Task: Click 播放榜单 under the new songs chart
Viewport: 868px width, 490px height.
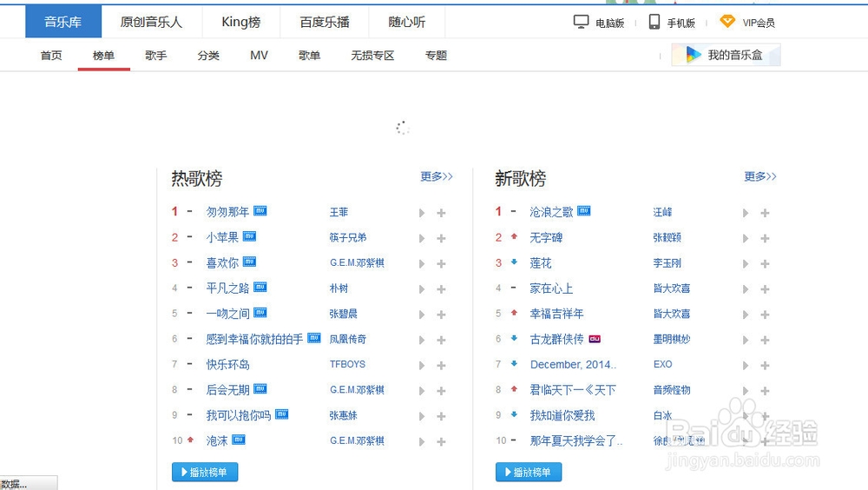Action: click(529, 473)
